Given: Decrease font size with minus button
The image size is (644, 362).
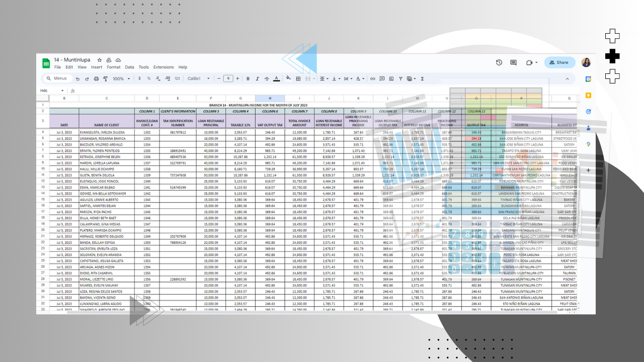Looking at the screenshot, I should (x=219, y=79).
